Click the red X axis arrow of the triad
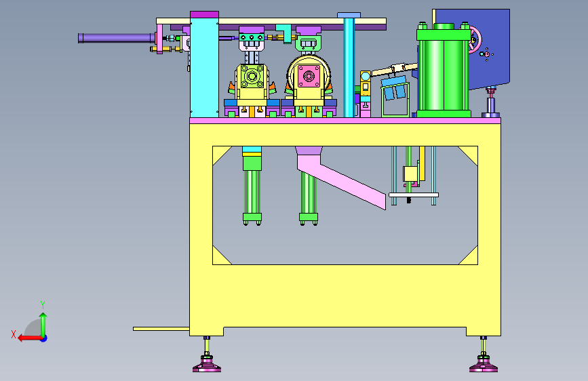Image resolution: width=588 pixels, height=381 pixels. (29, 338)
